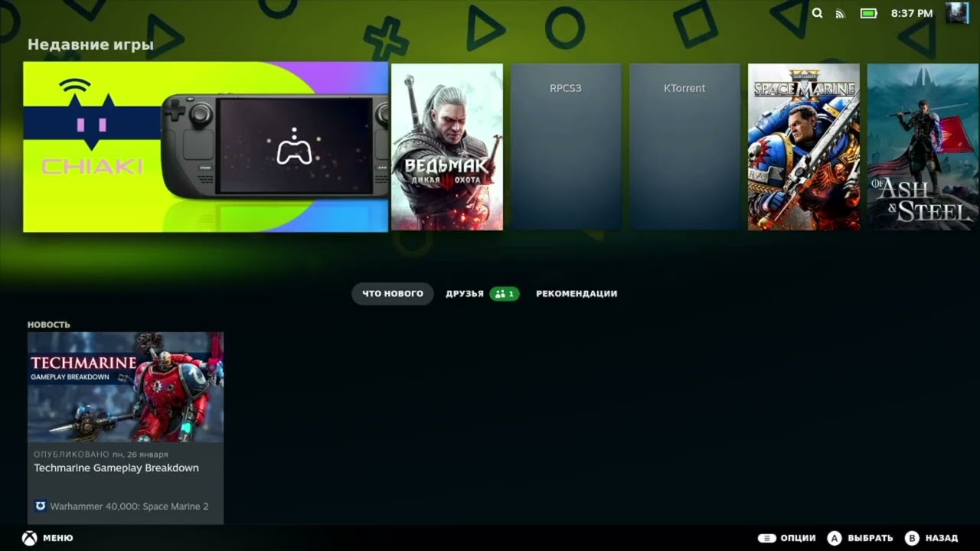Open the search magnifier icon
This screenshot has width=980, height=551.
817,13
